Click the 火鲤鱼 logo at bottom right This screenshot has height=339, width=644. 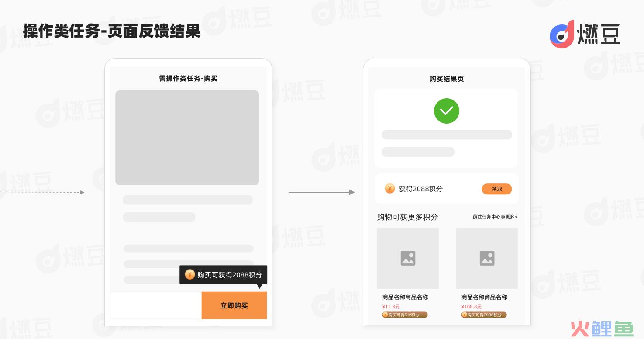(x=602, y=329)
